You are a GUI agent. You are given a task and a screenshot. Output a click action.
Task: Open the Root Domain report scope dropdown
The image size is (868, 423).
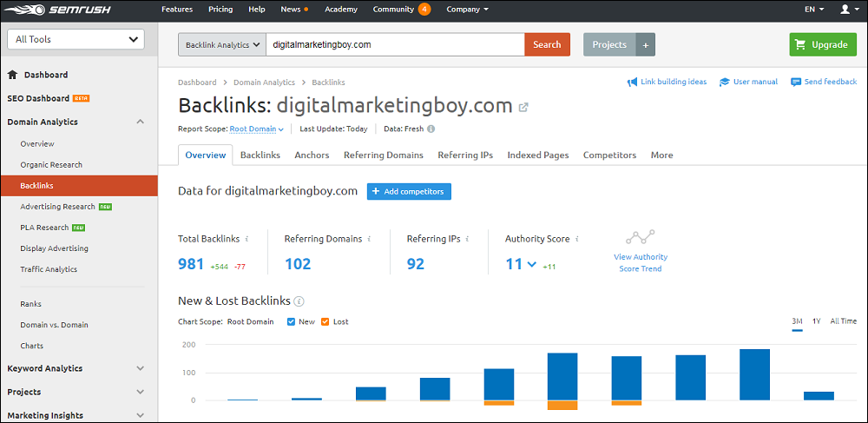point(257,129)
